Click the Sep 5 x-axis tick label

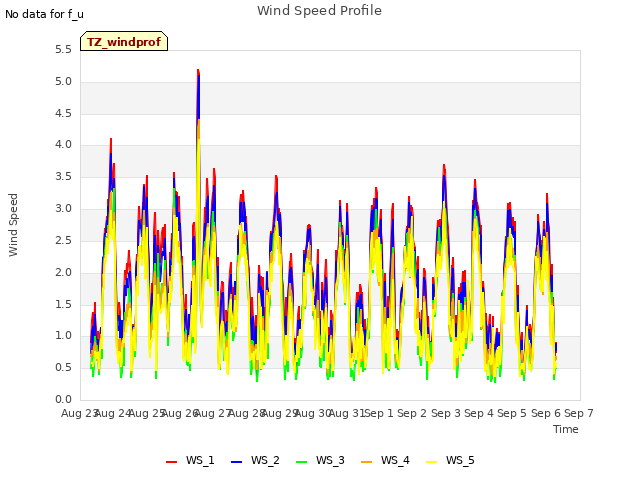pyautogui.click(x=512, y=413)
